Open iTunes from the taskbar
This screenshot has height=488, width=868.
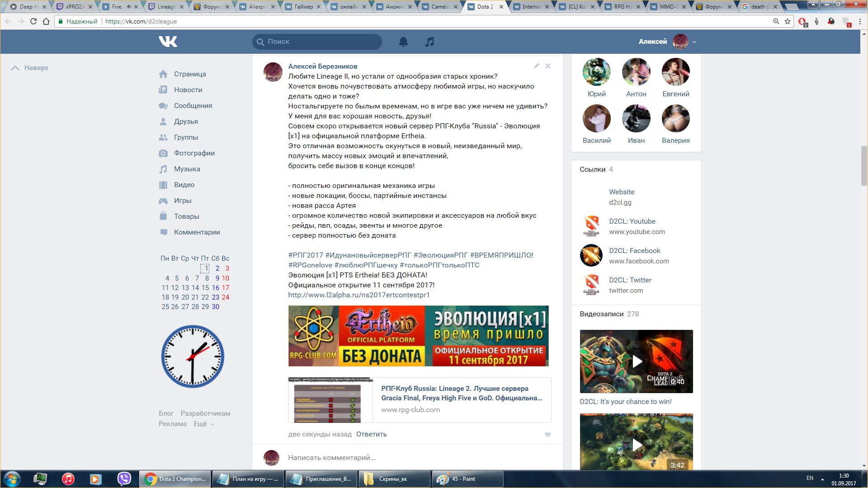(68, 479)
